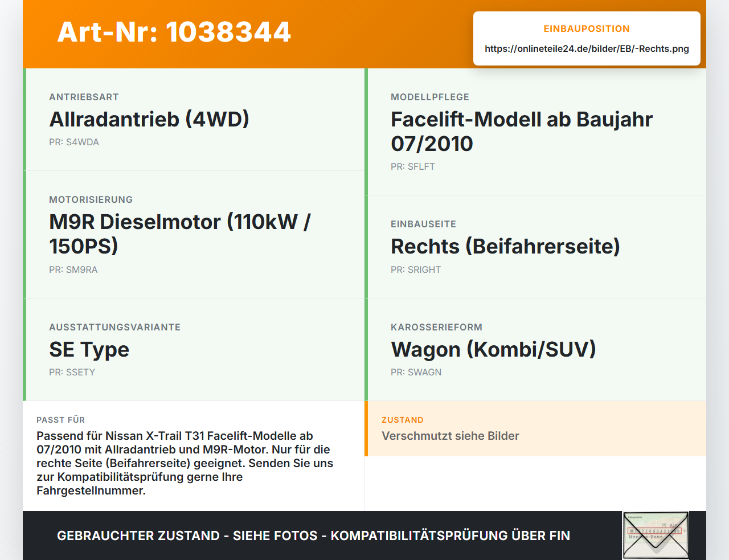Viewport: 729px width, 560px height.
Task: Select the Allradantrieb (4WD) value
Action: click(x=149, y=119)
